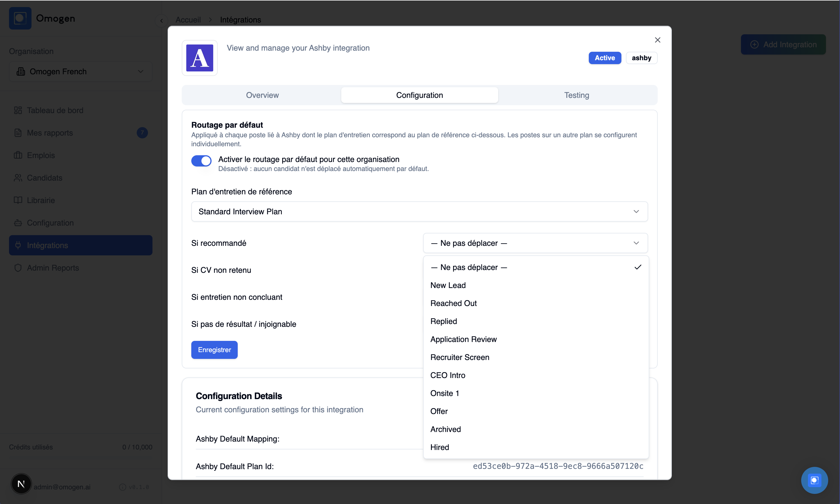Click the Ashby integration logo
This screenshot has height=504, width=840.
[200, 58]
